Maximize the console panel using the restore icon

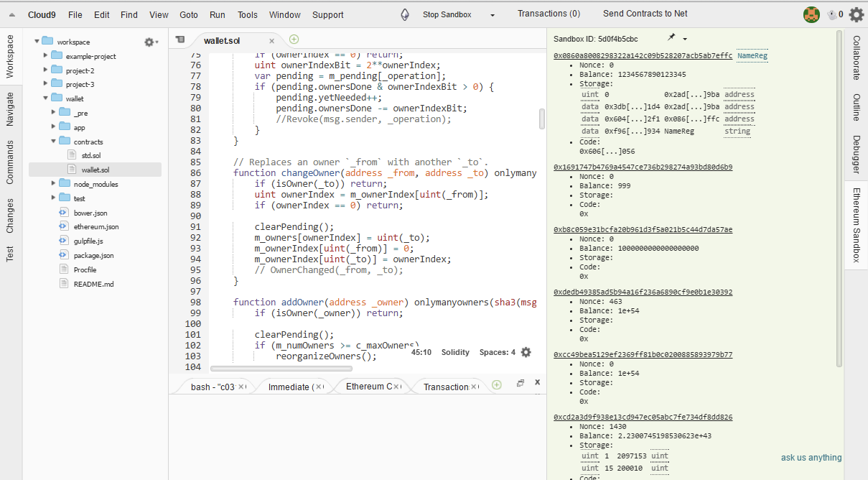(521, 384)
